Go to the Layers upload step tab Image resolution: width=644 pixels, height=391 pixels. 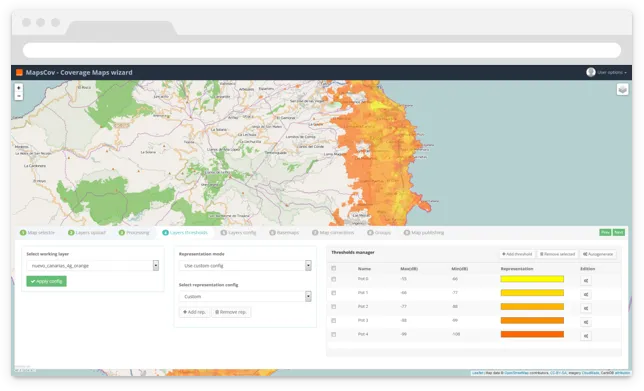click(87, 232)
